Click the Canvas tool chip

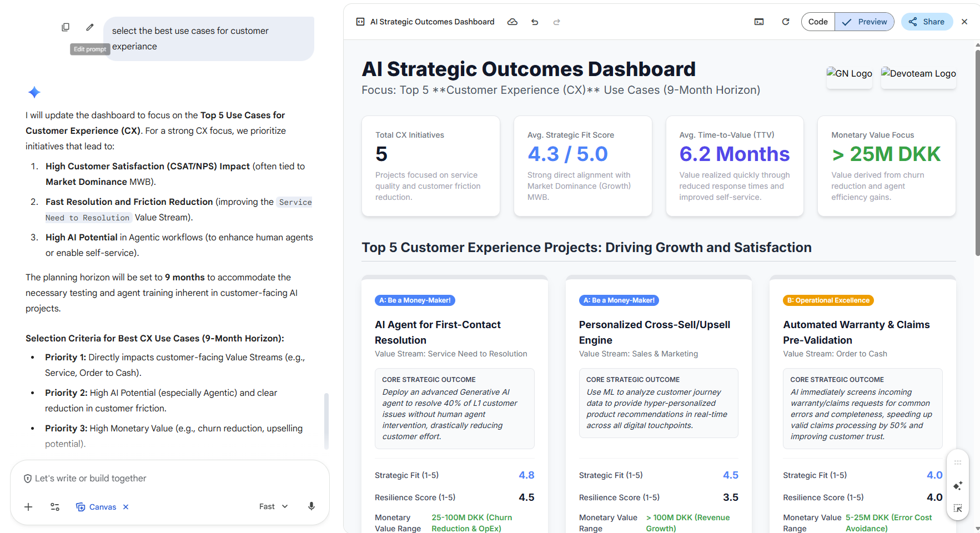click(96, 507)
